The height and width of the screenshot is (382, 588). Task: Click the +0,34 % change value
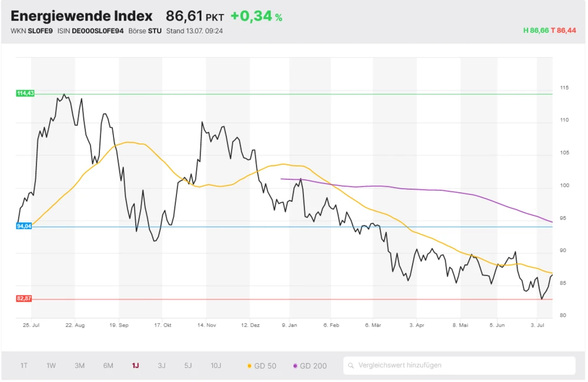pos(256,16)
